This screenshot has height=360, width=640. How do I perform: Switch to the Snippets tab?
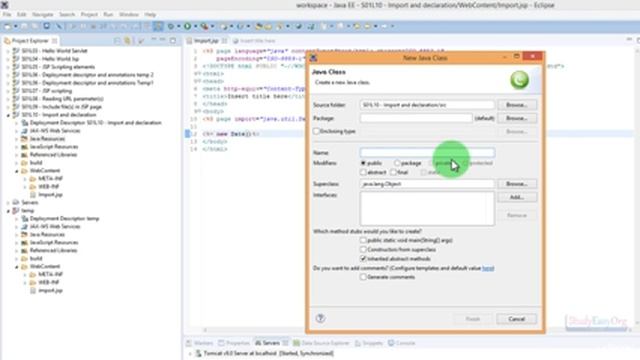pos(369,343)
